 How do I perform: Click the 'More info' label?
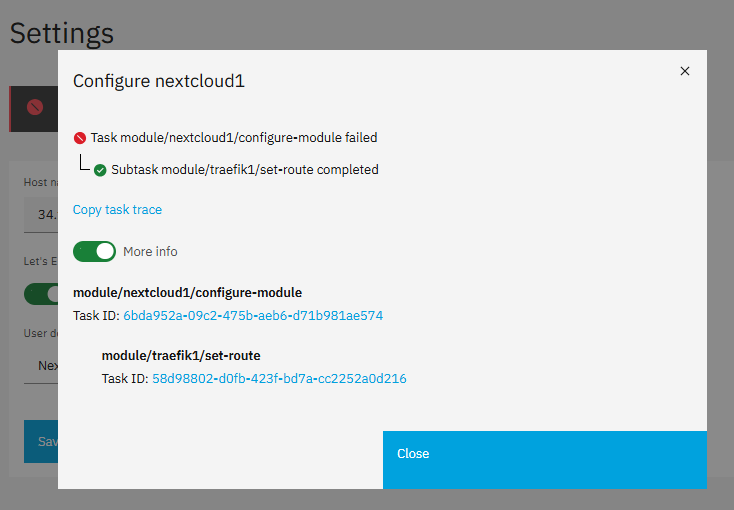click(150, 251)
